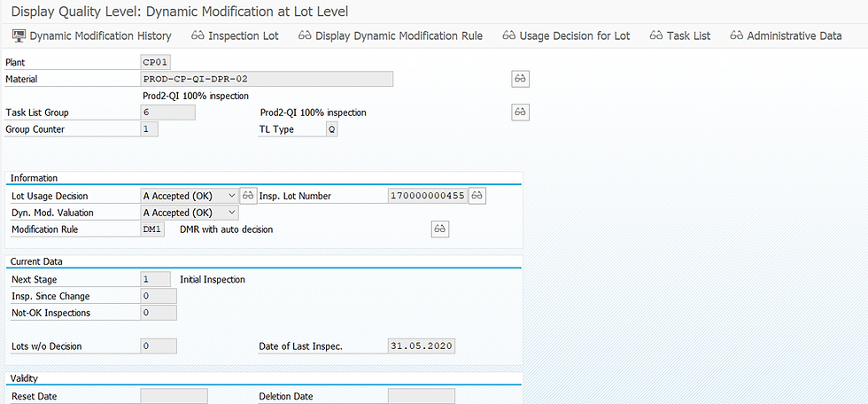Click glasses icon next to Material field
The image size is (868, 404).
click(520, 79)
